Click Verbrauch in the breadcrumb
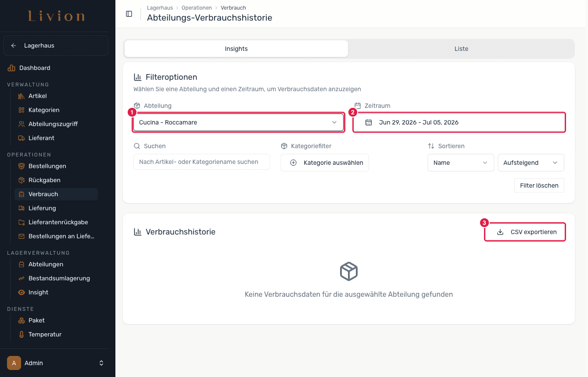This screenshot has height=377, width=588. click(233, 8)
